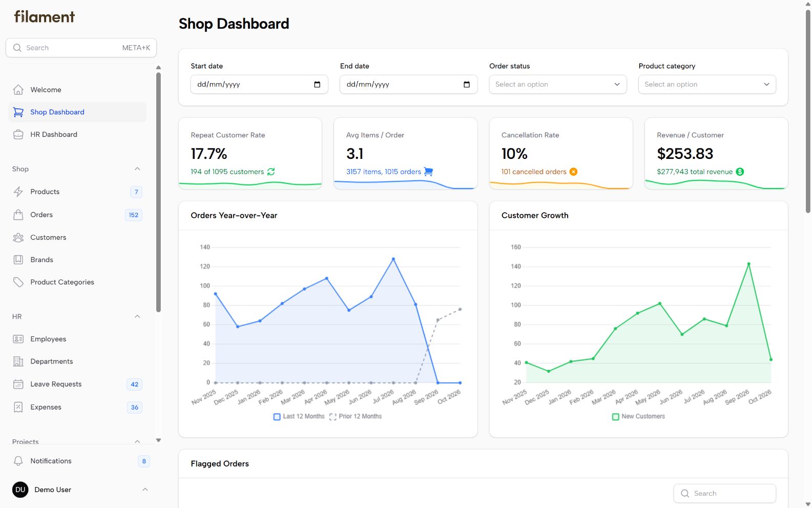The height and width of the screenshot is (508, 812).
Task: Open the Product category dropdown
Action: point(707,85)
